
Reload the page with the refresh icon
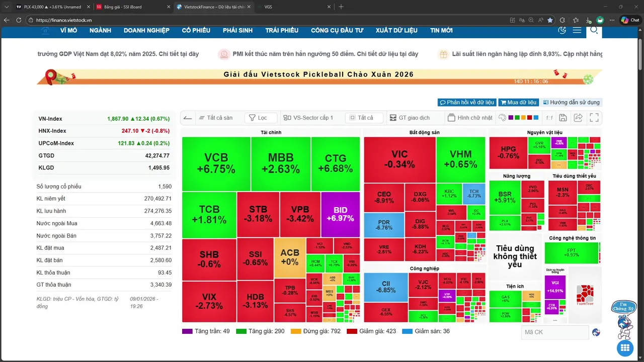(19, 20)
